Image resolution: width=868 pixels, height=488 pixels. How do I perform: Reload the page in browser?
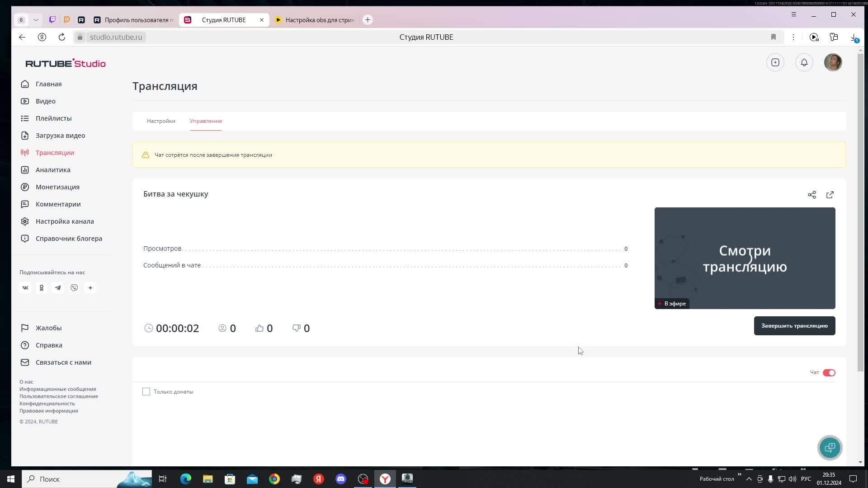click(x=62, y=37)
